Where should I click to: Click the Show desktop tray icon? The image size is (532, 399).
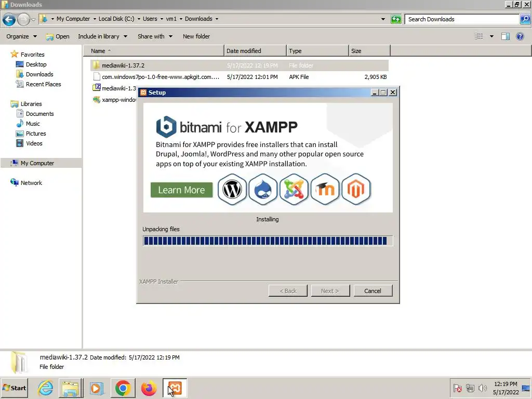tap(526, 388)
